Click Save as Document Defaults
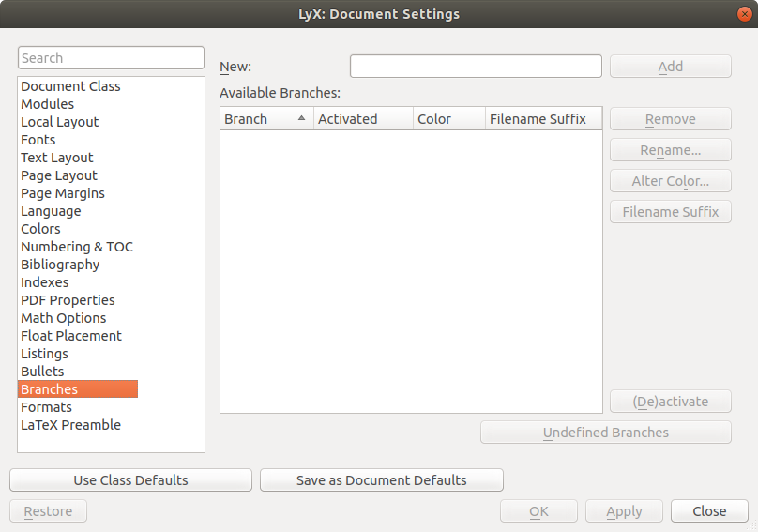This screenshot has height=532, width=758. (381, 480)
